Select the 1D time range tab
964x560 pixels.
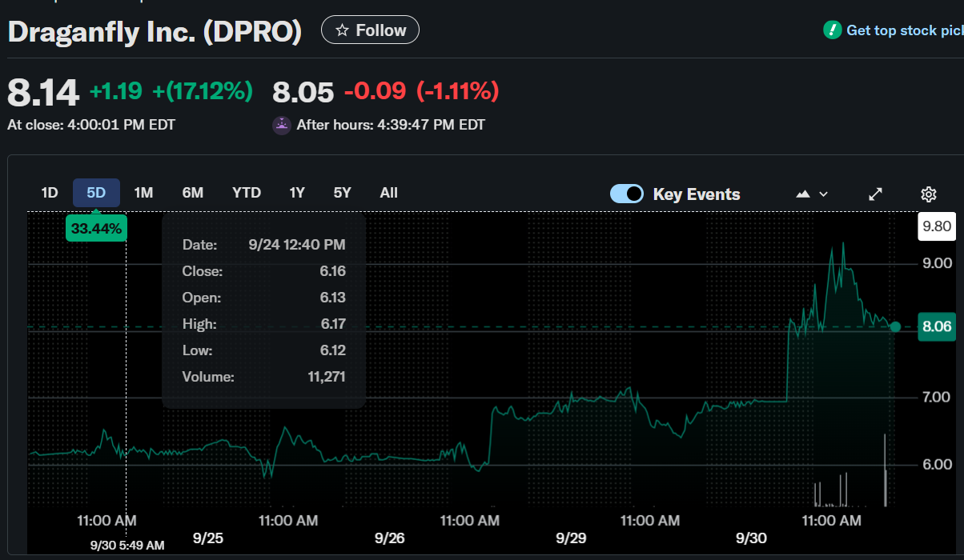point(50,193)
